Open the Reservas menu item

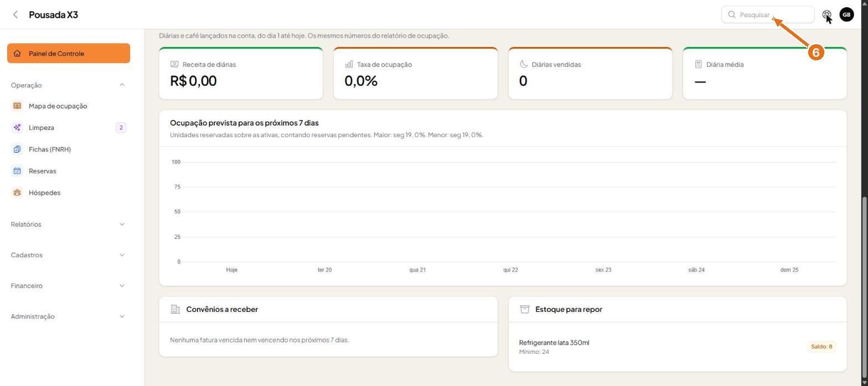point(69,171)
